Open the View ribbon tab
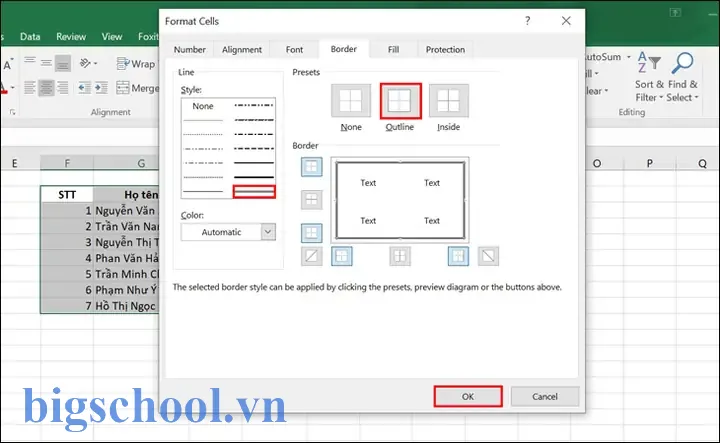The image size is (720, 443). point(112,37)
